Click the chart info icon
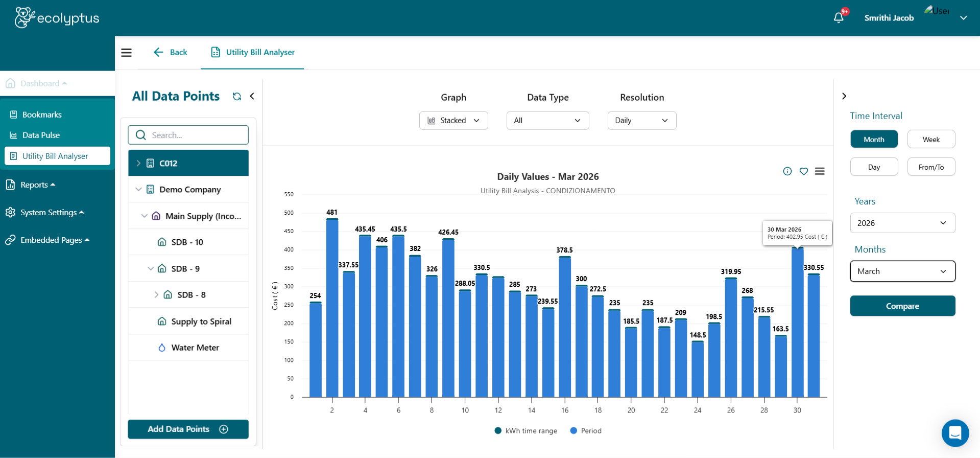This screenshot has height=458, width=980. pyautogui.click(x=787, y=171)
